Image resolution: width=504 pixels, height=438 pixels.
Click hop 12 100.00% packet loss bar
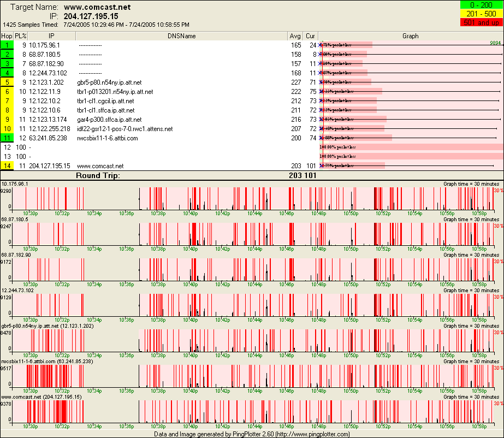[x=411, y=147]
